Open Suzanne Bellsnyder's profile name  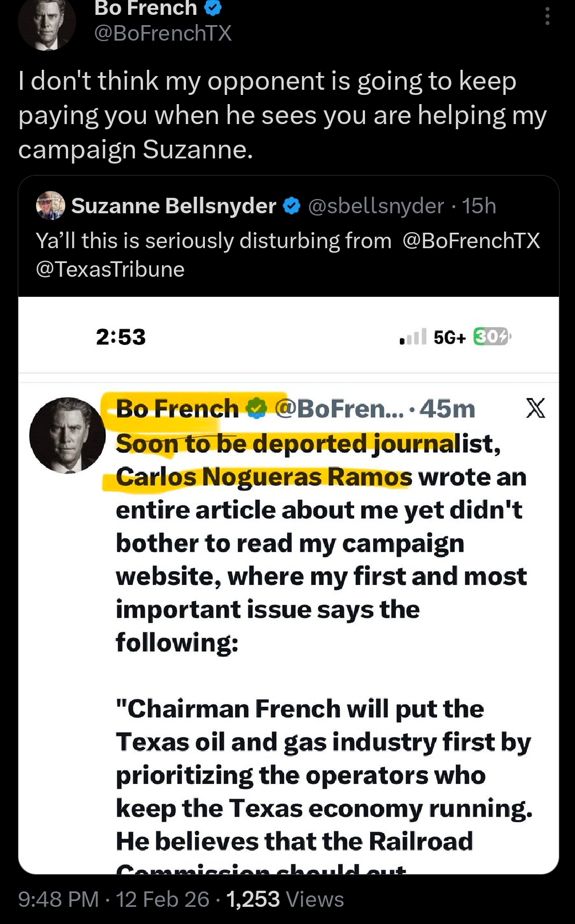click(173, 206)
